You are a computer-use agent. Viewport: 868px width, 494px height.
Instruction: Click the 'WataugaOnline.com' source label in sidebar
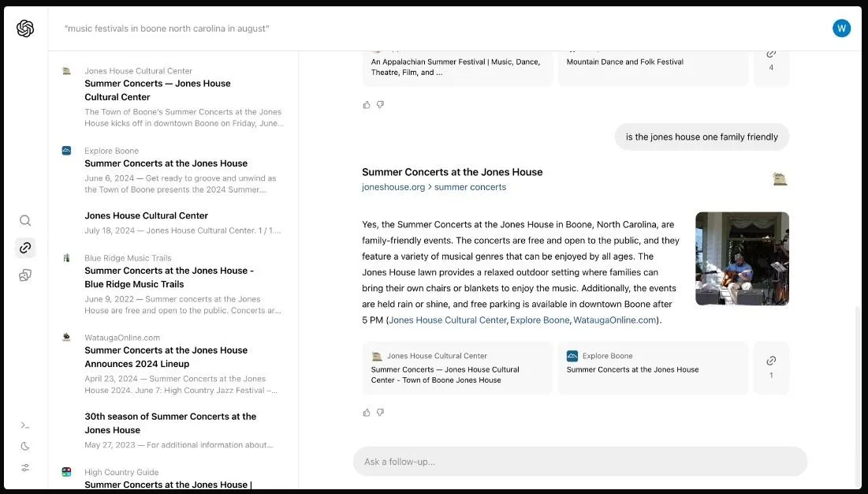(x=122, y=337)
